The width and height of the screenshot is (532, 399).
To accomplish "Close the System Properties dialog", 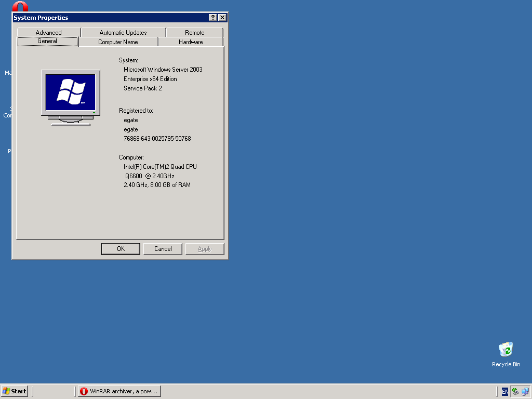I will pos(222,18).
